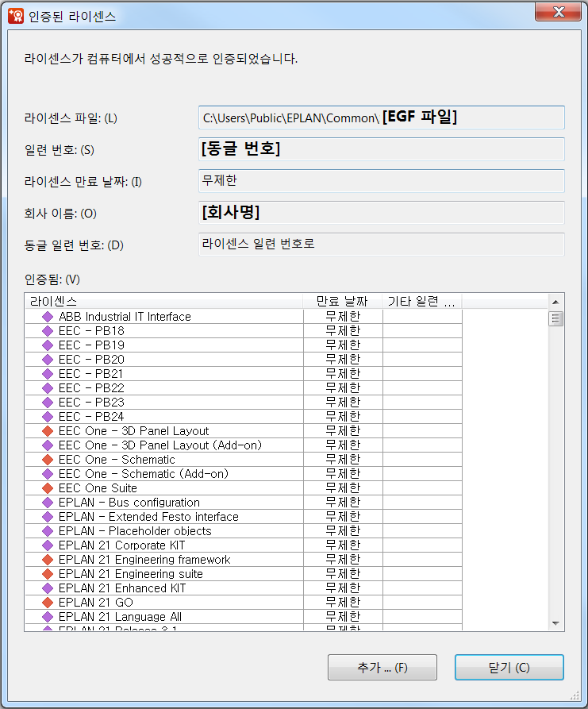Screen dimensions: 588x709
Task: Click the diamond icon for EEC – PB22
Action: [x=48, y=388]
